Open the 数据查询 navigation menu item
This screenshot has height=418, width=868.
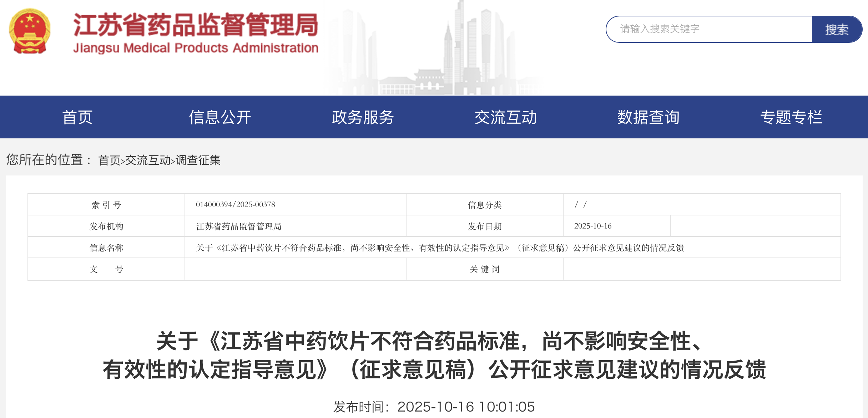point(648,117)
